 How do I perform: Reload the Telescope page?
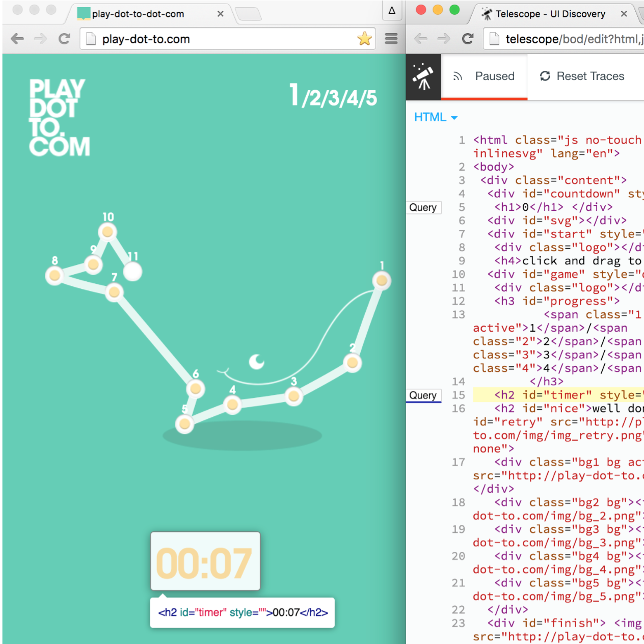coord(468,39)
